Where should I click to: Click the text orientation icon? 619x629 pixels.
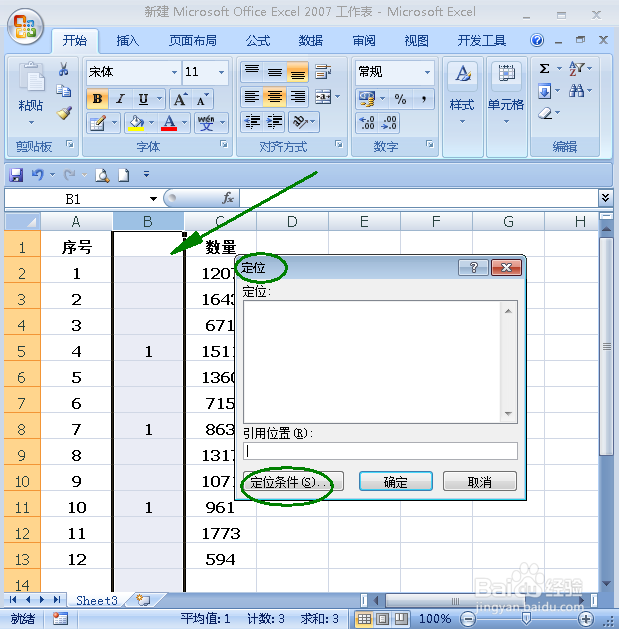[x=300, y=122]
